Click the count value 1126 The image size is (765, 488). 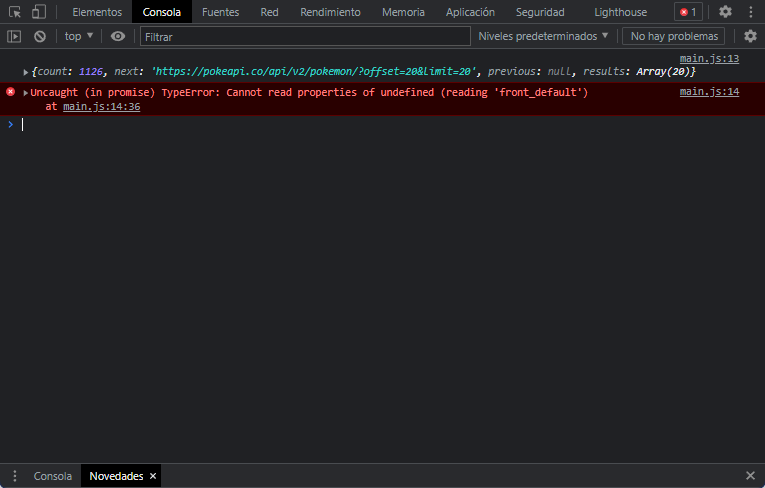point(91,72)
